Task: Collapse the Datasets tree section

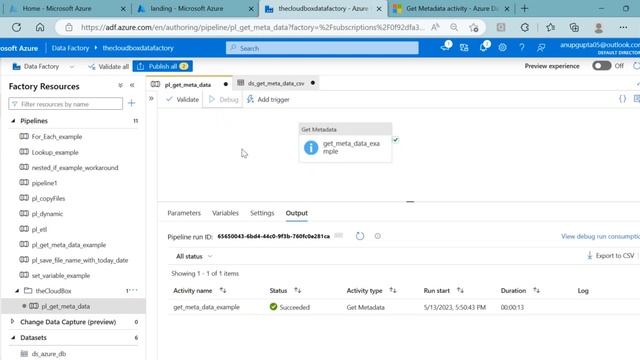Action: [13, 338]
